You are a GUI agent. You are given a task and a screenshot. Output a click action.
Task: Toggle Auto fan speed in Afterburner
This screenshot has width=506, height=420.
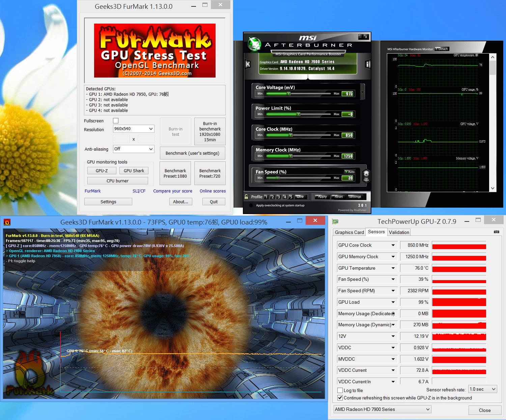(349, 172)
